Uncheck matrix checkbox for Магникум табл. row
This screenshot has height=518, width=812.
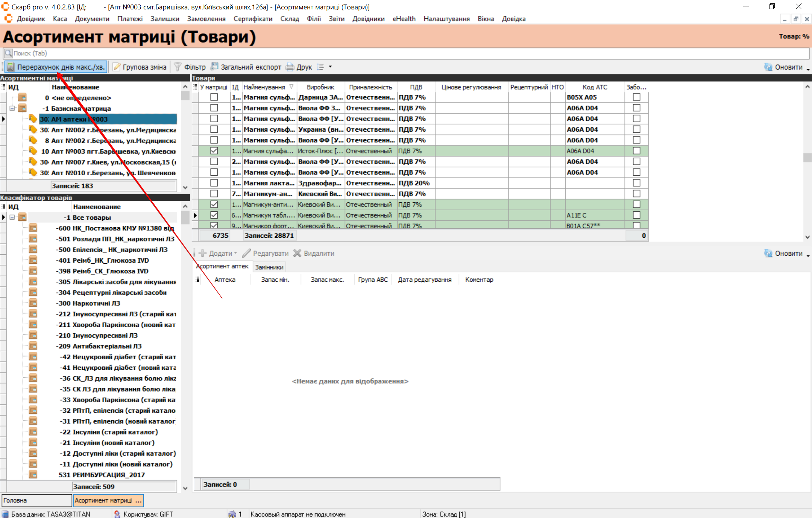click(214, 215)
